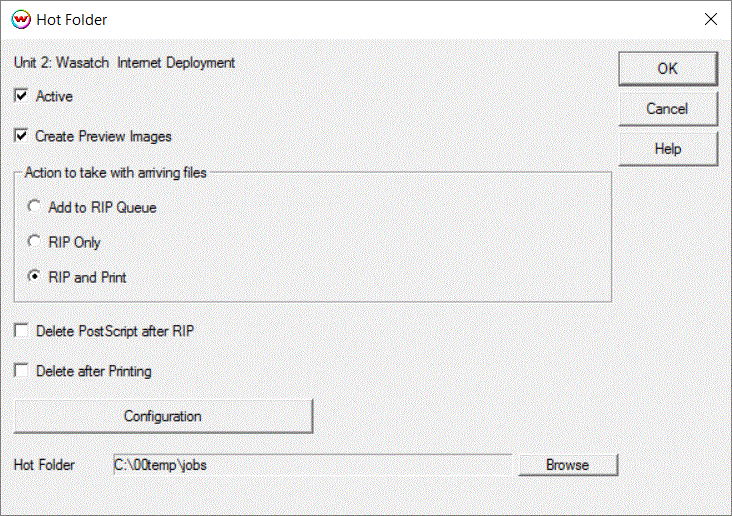Close the Hot Folder dialog

pos(711,19)
